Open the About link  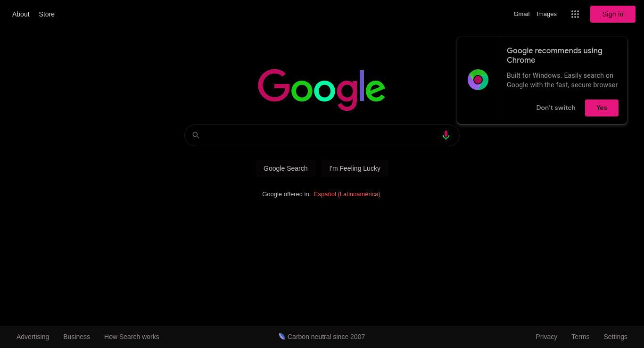point(21,14)
